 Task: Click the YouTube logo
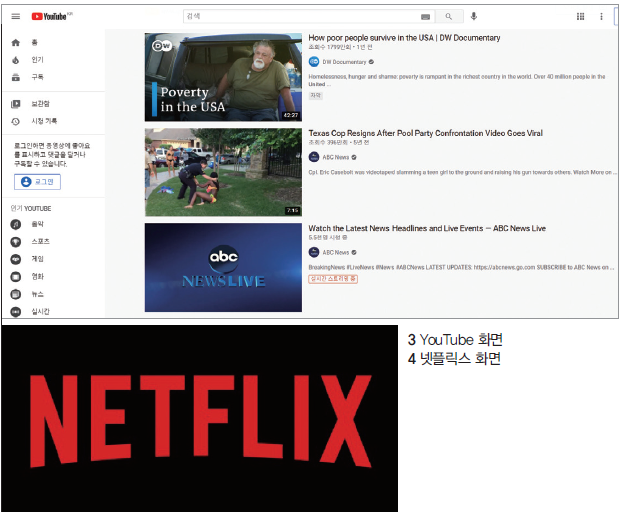[x=48, y=16]
